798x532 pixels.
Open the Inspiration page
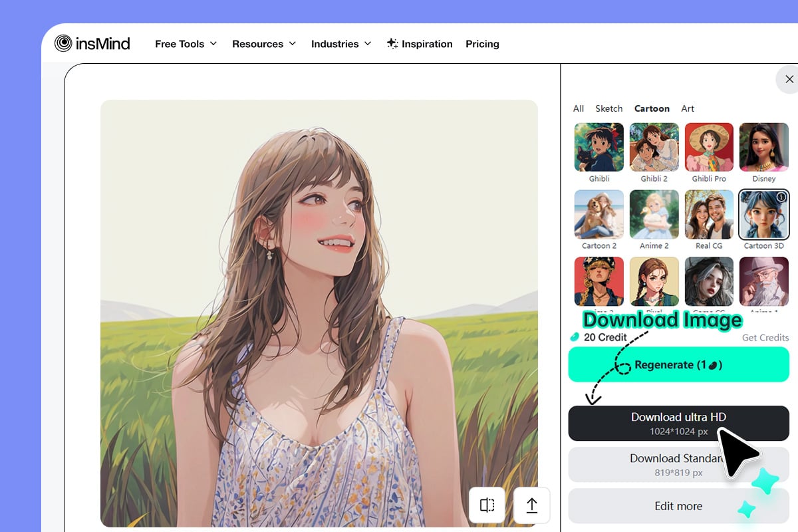point(420,44)
